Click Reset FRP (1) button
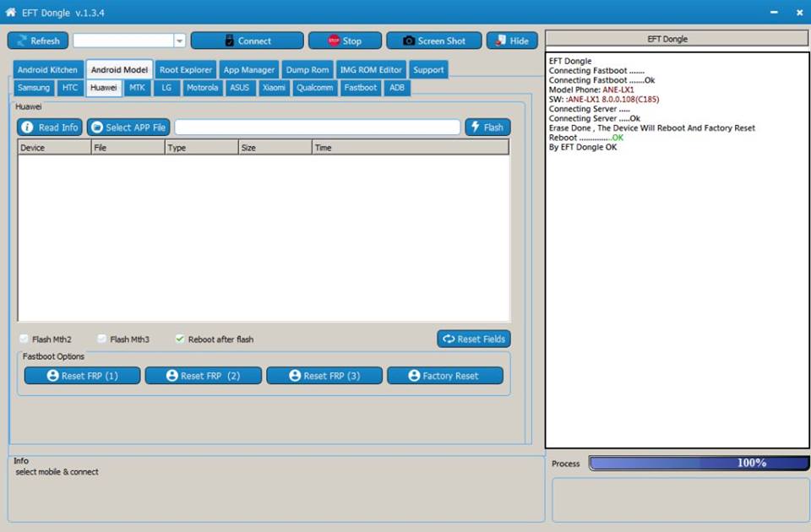The height and width of the screenshot is (532, 811). tap(82, 376)
